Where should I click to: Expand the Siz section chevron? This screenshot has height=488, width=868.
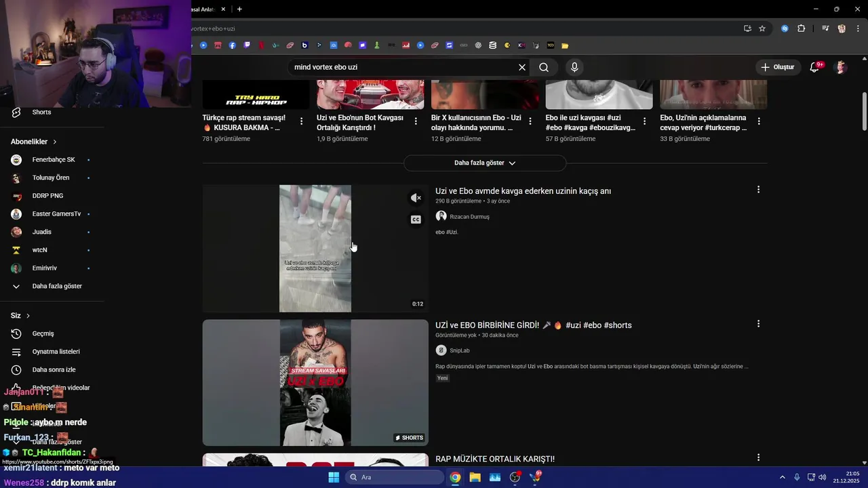click(x=28, y=316)
